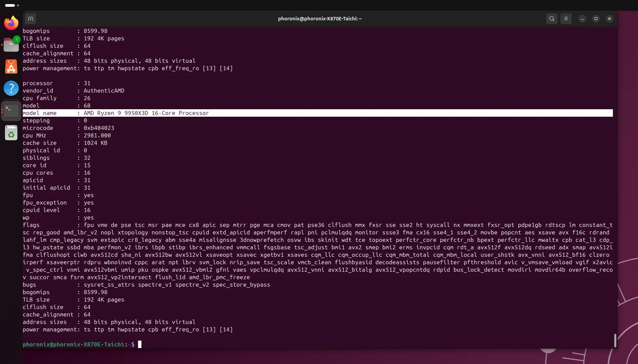638x364 pixels.
Task: Select Terminal icon in the dock
Action: [x=11, y=111]
